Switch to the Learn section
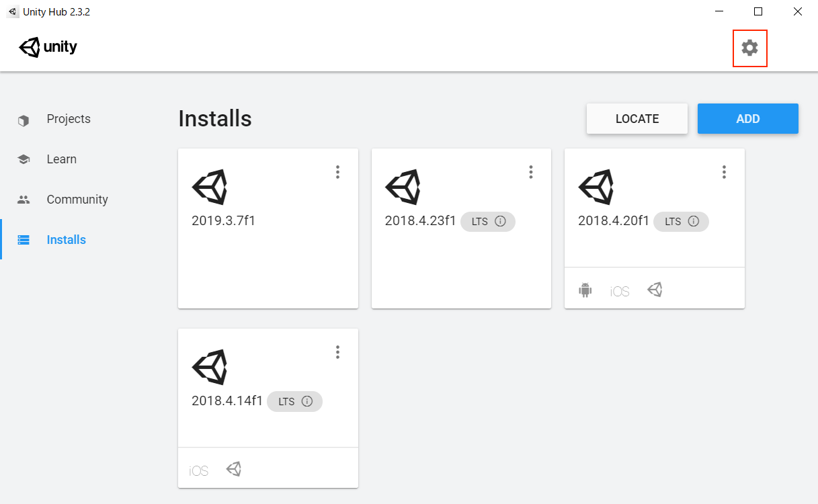Viewport: 818px width, 504px height. pos(61,159)
